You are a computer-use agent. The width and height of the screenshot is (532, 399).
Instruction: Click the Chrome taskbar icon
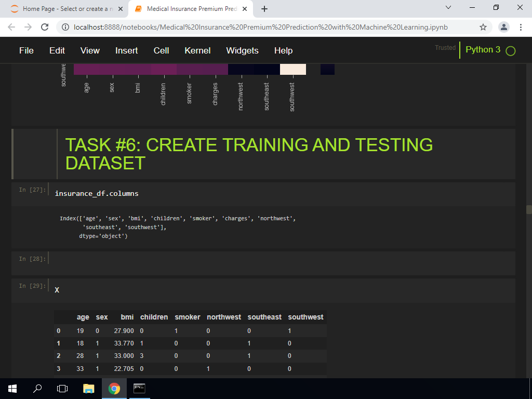tap(114, 389)
